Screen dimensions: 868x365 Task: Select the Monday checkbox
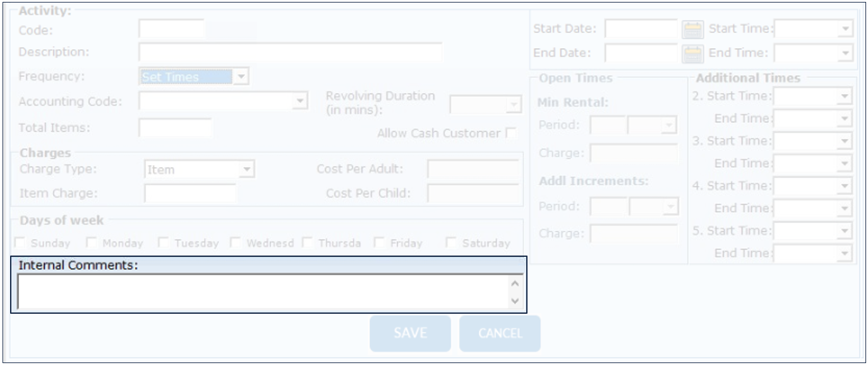click(92, 243)
